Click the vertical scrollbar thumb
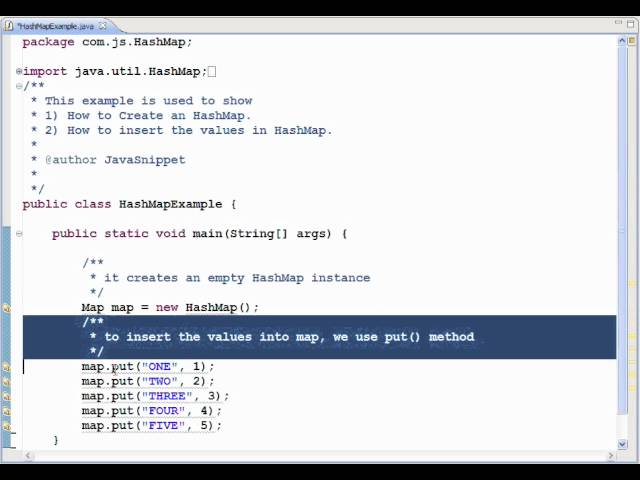Screen dimensions: 640x480 pos(622,229)
